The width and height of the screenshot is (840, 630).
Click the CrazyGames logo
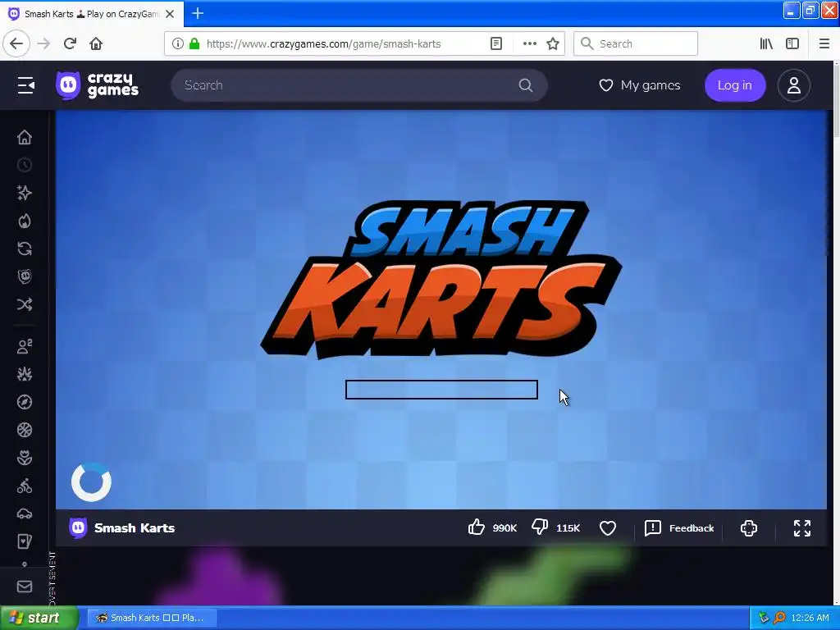pyautogui.click(x=98, y=85)
